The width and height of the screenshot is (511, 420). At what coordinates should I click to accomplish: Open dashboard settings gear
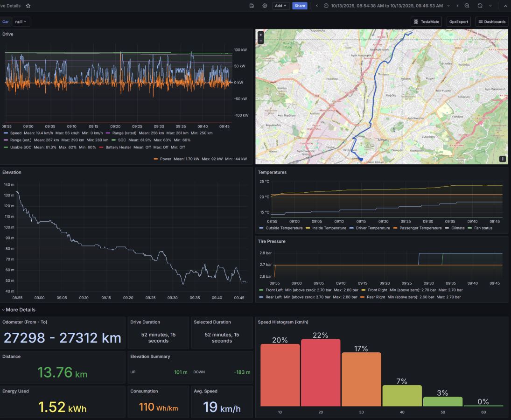pyautogui.click(x=265, y=6)
